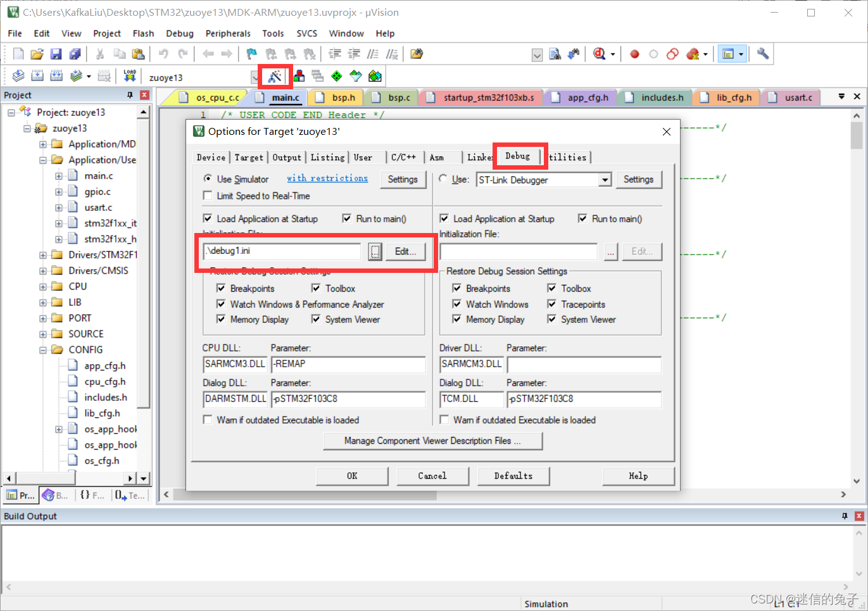Click the Defaults button
This screenshot has height=611, width=868.
click(513, 476)
